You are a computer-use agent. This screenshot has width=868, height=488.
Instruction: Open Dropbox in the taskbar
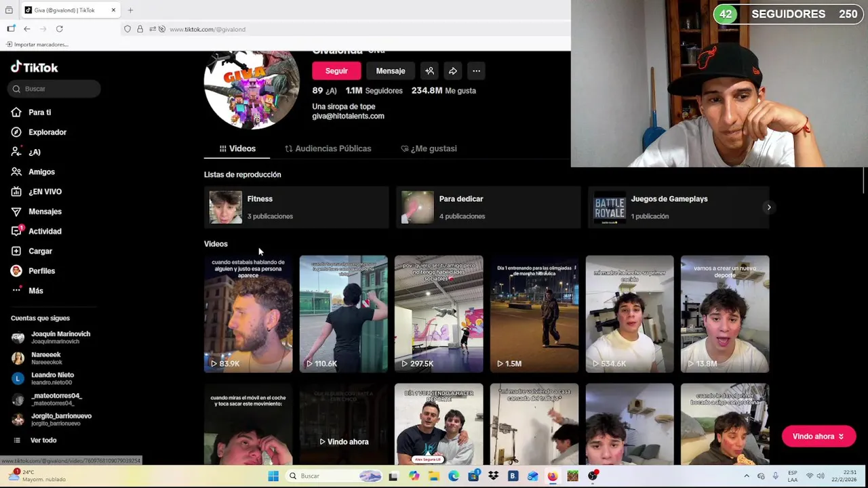tap(493, 476)
